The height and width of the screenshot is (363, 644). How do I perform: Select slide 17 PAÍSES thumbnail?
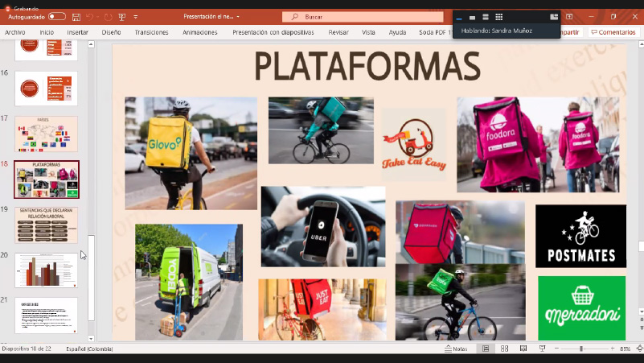(x=46, y=134)
